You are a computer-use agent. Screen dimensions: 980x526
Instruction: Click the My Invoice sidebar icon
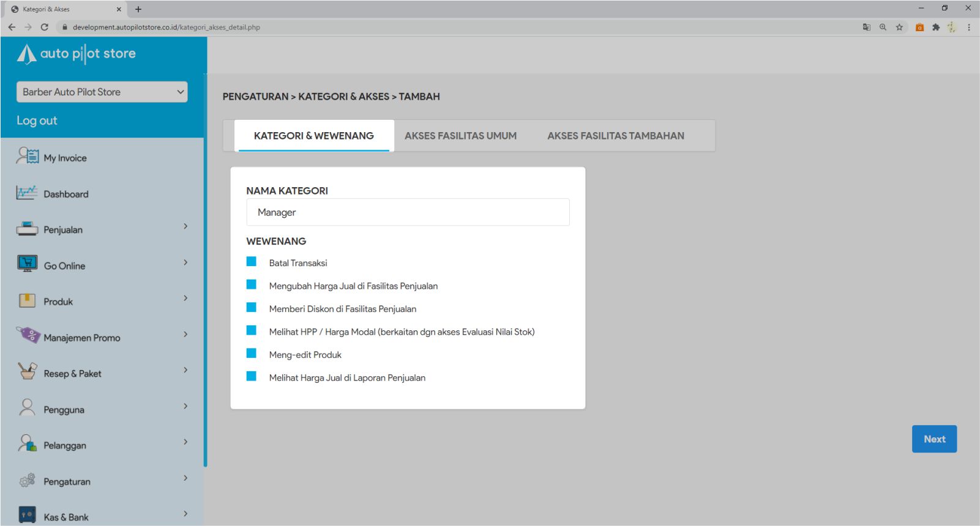click(28, 157)
